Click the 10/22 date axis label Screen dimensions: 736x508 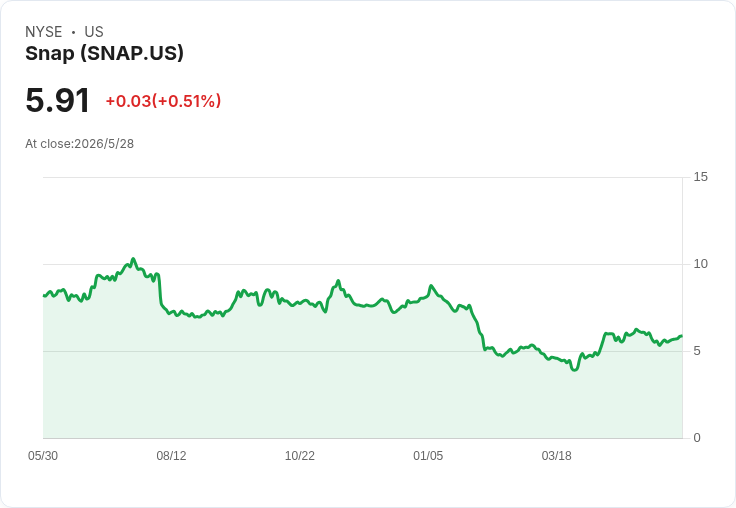point(299,456)
